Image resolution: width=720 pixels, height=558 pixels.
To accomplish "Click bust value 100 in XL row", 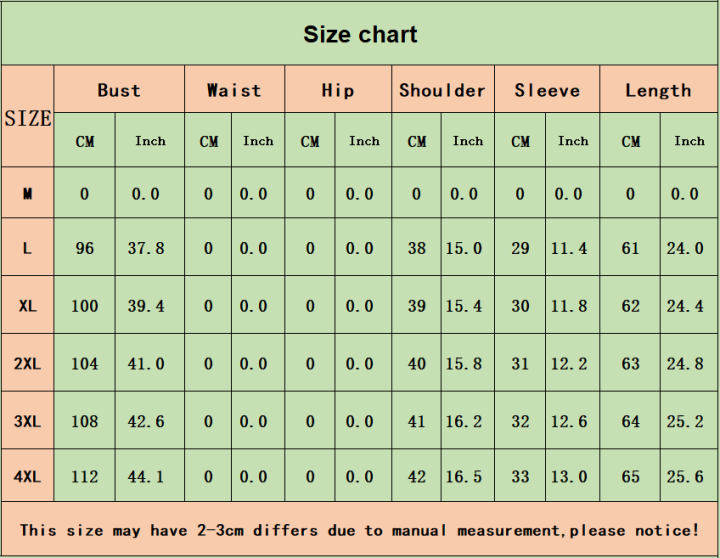I will (84, 306).
